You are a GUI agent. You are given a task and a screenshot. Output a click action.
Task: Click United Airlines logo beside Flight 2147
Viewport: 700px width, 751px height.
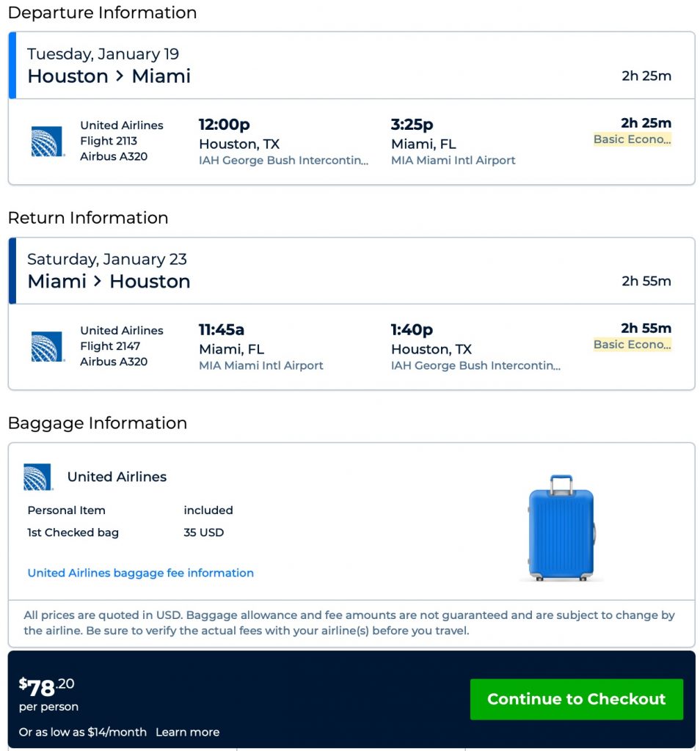tap(48, 347)
